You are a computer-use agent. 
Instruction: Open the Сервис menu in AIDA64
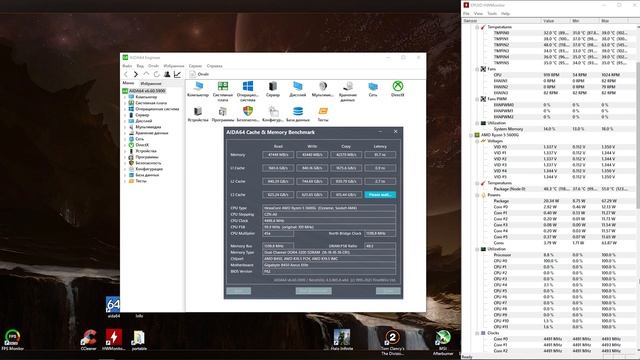(x=195, y=66)
